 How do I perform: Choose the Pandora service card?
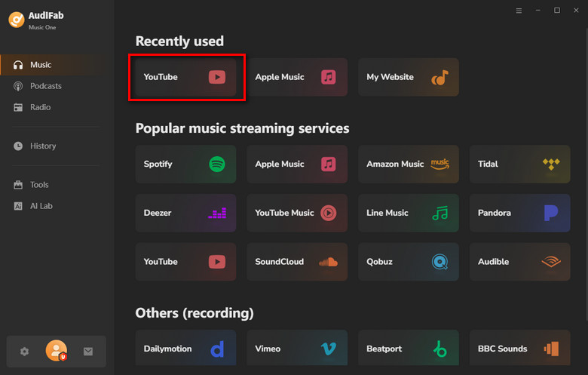pos(519,213)
